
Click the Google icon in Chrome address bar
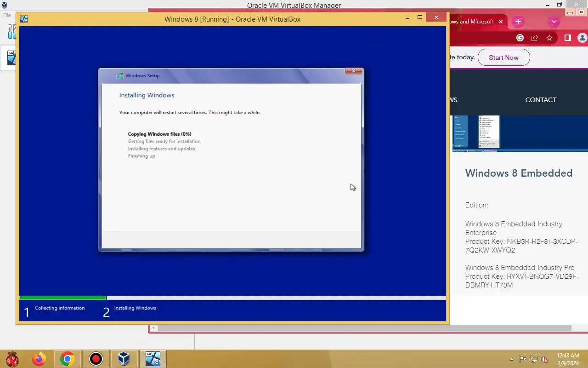click(x=520, y=38)
